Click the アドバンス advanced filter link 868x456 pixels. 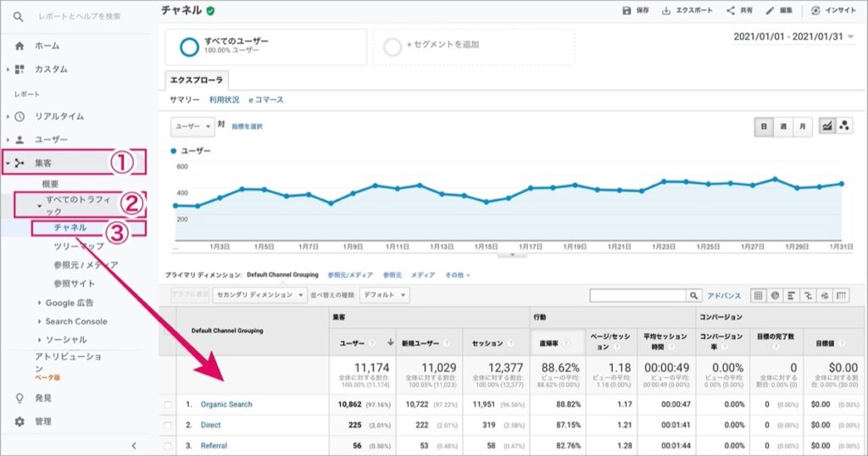tap(724, 296)
